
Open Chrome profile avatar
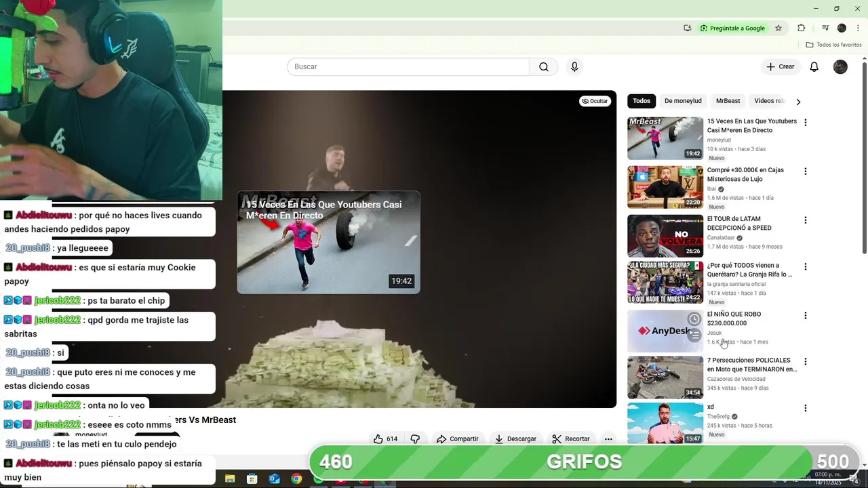pos(842,28)
